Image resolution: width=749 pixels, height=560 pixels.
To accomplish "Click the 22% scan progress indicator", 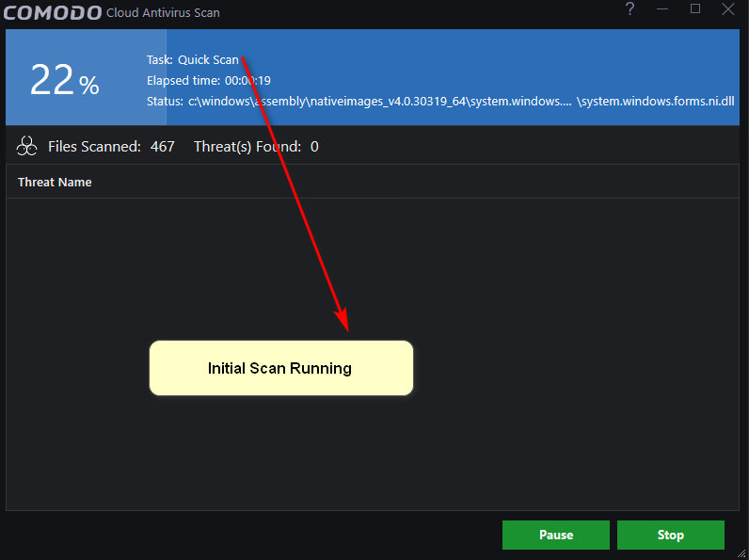I will click(x=65, y=80).
